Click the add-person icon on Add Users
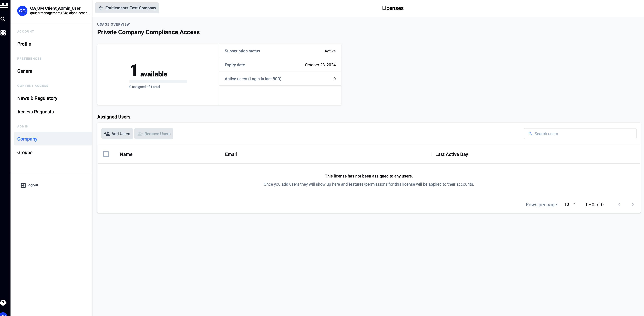The width and height of the screenshot is (644, 316). tap(107, 134)
